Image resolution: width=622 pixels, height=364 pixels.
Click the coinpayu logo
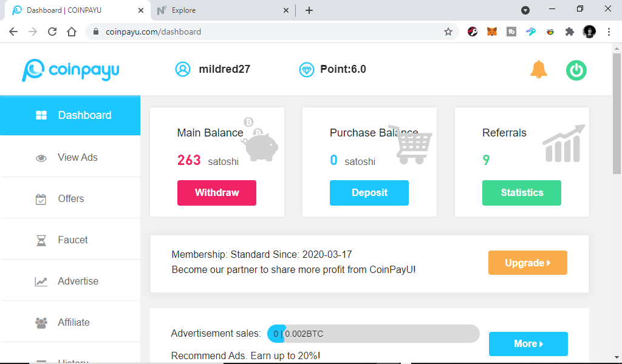tap(70, 70)
